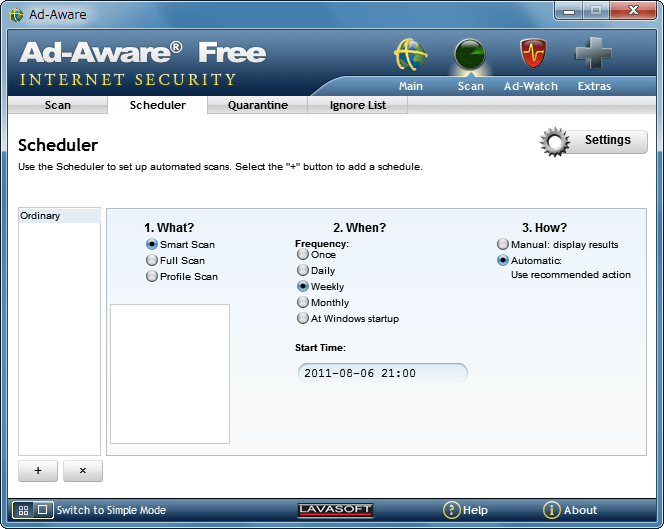Click the Help link label
The width and height of the screenshot is (664, 529).
coord(475,510)
